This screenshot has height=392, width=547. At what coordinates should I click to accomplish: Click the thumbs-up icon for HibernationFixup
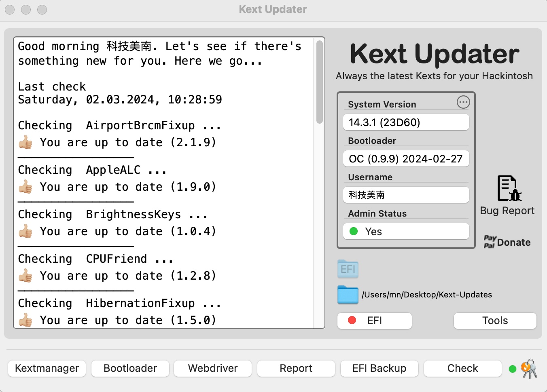pyautogui.click(x=25, y=320)
